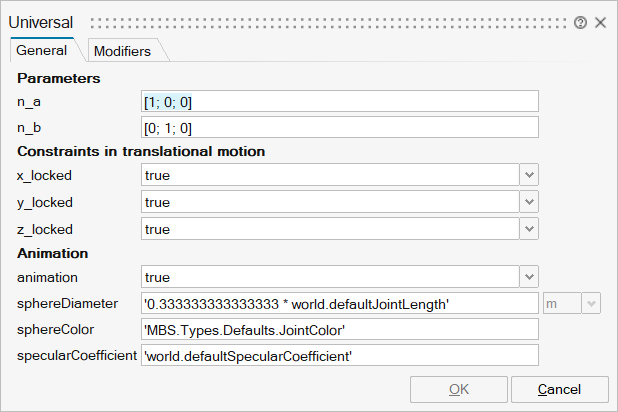The image size is (618, 412).
Task: Click the n_b parameter field
Action: point(340,128)
